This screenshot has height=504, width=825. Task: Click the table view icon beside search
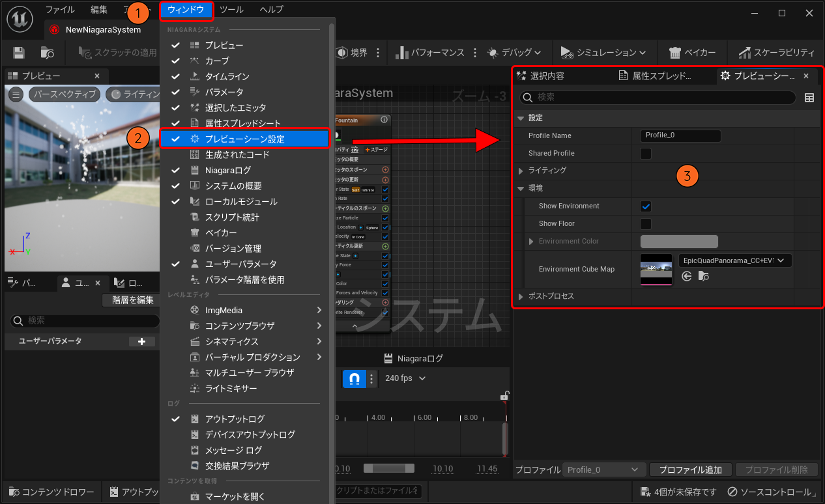click(809, 98)
